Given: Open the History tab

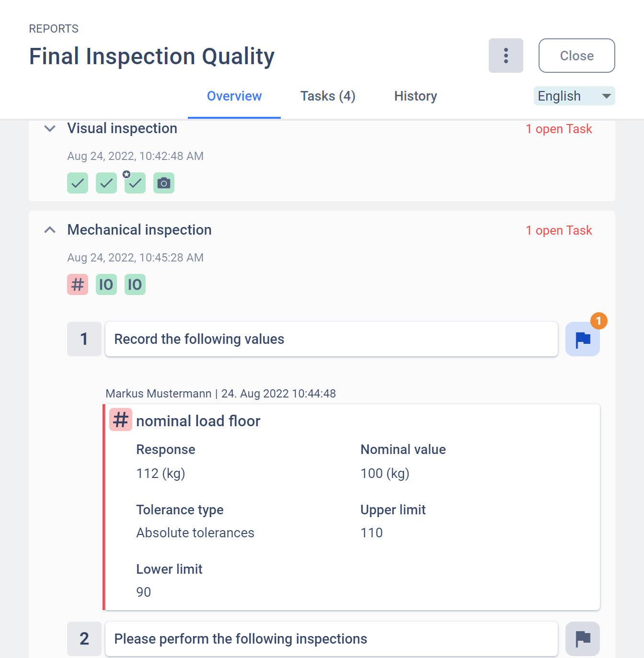Looking at the screenshot, I should 415,96.
